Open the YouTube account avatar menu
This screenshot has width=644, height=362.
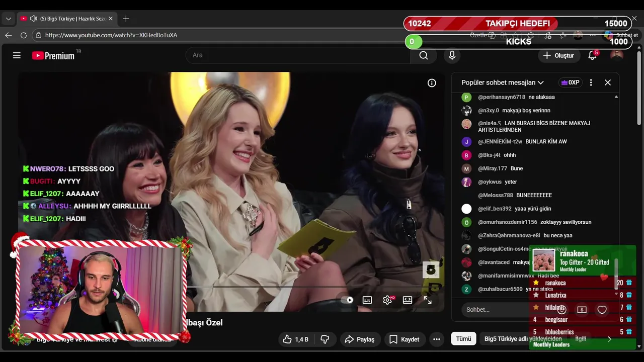pyautogui.click(x=616, y=55)
